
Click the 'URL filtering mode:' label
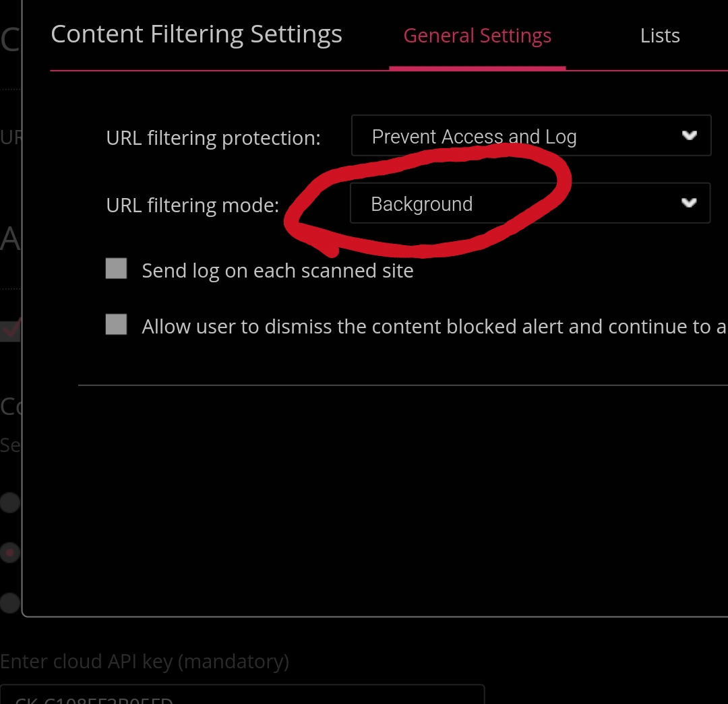(192, 205)
